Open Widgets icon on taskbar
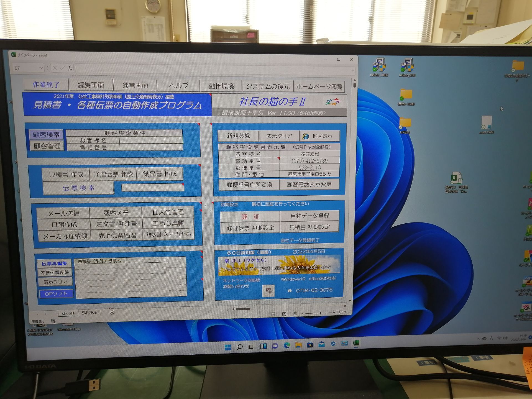Screen dimensions: 532x399 (263, 346)
